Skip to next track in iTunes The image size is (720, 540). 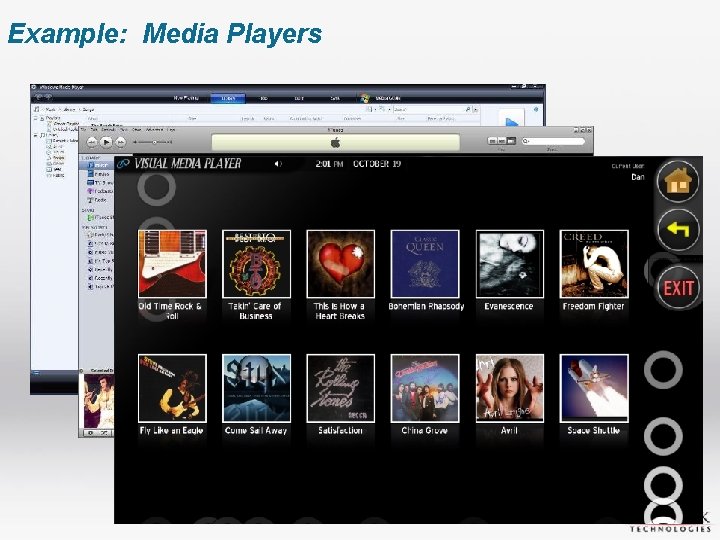coord(120,142)
